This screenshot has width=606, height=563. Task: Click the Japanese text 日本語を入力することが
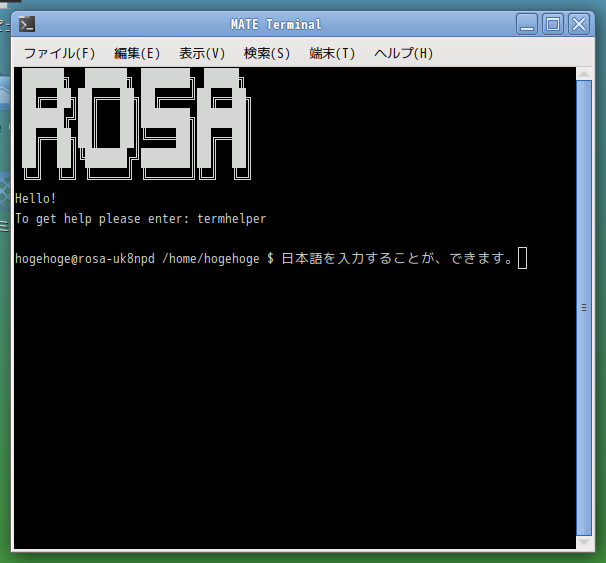(358, 258)
